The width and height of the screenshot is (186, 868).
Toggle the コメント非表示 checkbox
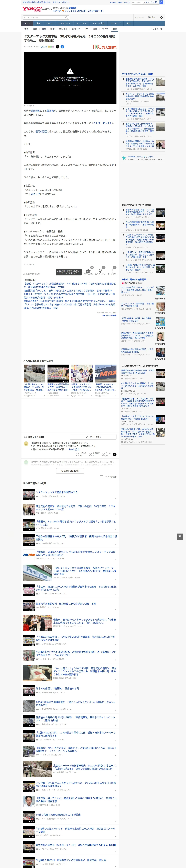pyautogui.click(x=102, y=477)
